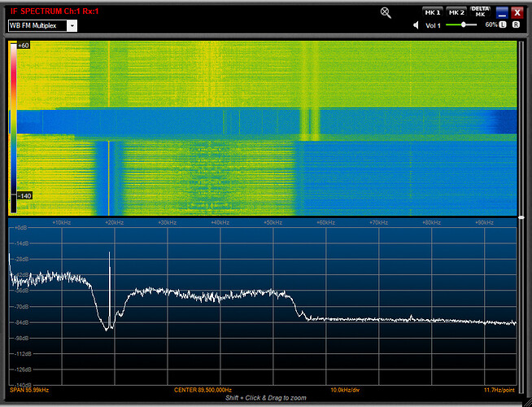Click the magnifier zoom reset icon
The width and height of the screenshot is (532, 407).
(386, 12)
